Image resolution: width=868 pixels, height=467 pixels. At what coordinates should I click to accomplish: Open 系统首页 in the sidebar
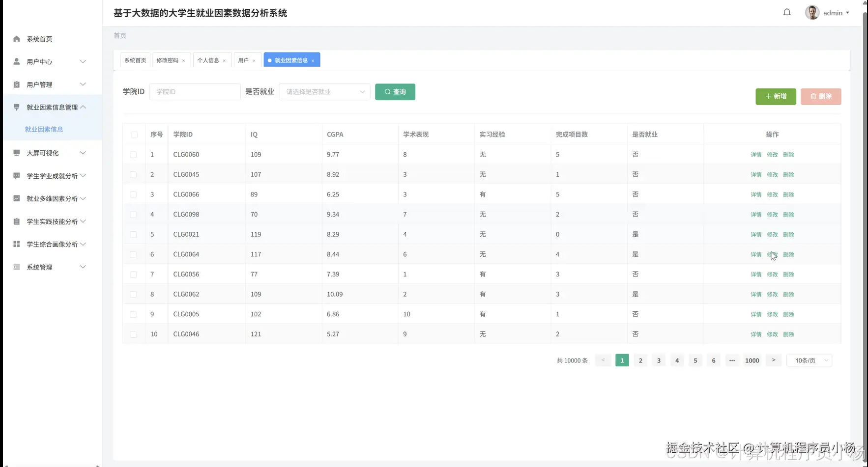pyautogui.click(x=39, y=39)
